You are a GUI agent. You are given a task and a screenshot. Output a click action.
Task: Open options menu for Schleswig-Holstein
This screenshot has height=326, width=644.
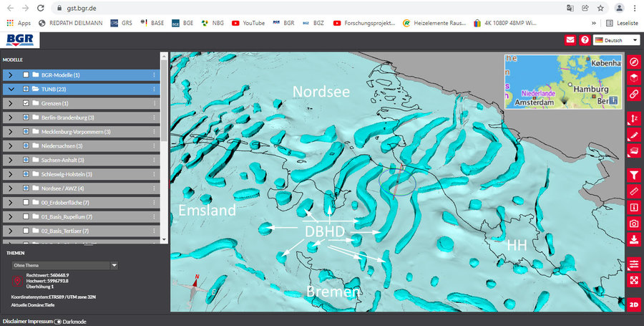pos(154,174)
